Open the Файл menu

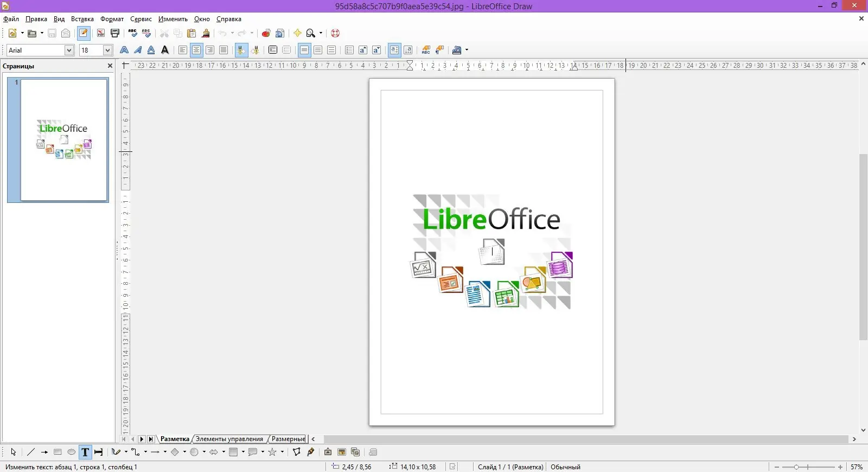(x=11, y=19)
